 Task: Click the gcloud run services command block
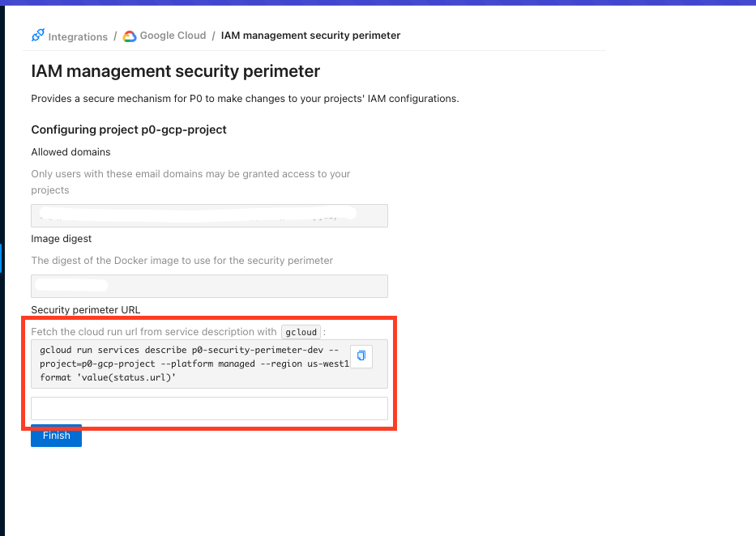click(x=190, y=364)
